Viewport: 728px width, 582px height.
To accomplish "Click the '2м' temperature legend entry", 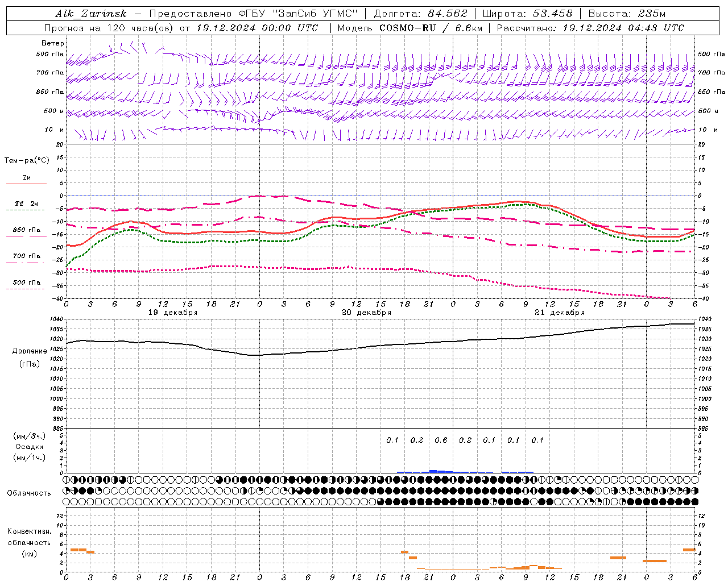I will 27,178.
